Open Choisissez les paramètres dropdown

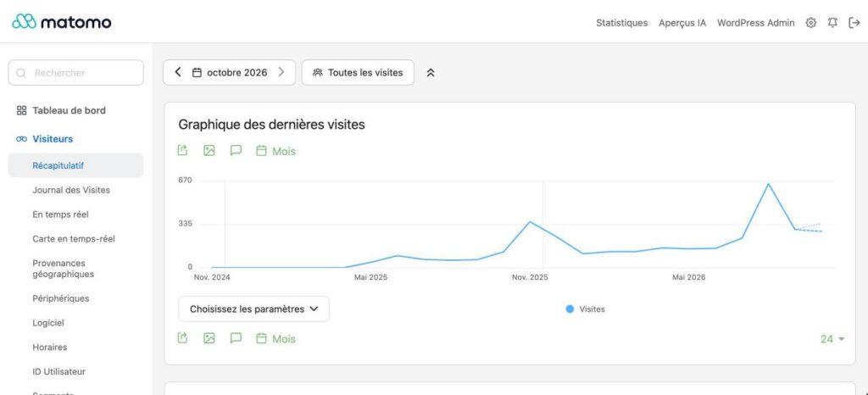click(253, 309)
